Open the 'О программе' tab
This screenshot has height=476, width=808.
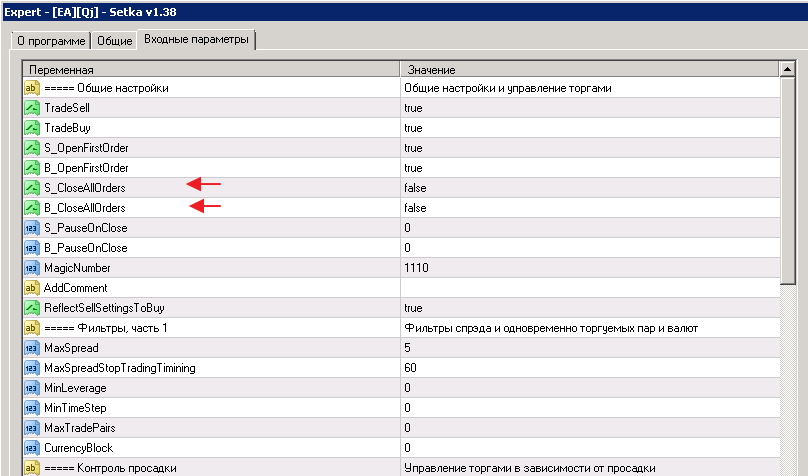point(51,41)
